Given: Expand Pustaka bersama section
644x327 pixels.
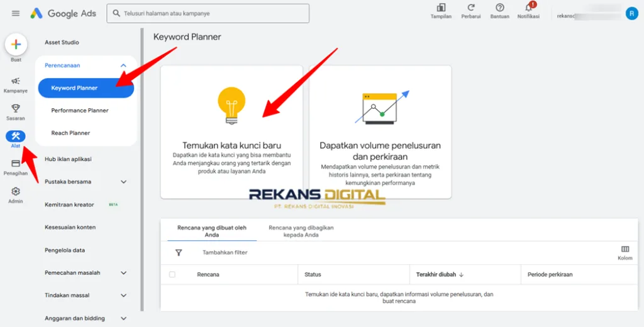Looking at the screenshot, I should (86, 182).
